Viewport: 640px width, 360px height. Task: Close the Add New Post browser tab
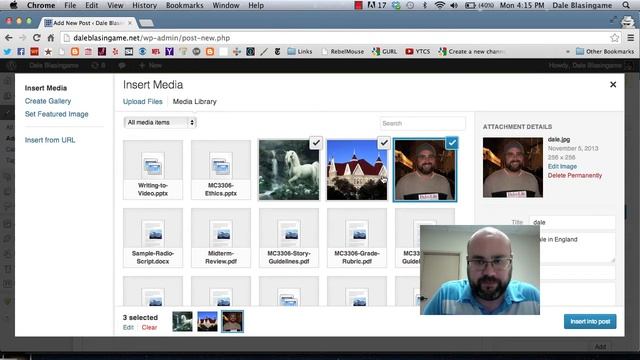130,23
